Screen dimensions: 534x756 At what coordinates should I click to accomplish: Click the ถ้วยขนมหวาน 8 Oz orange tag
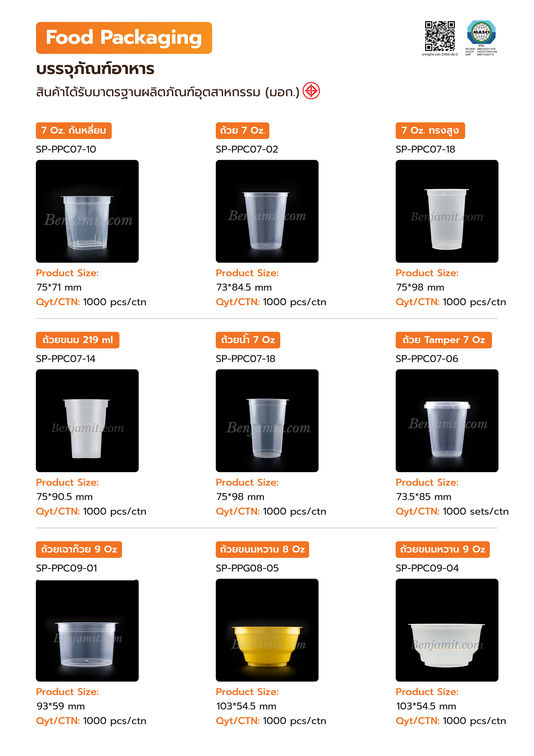(262, 549)
